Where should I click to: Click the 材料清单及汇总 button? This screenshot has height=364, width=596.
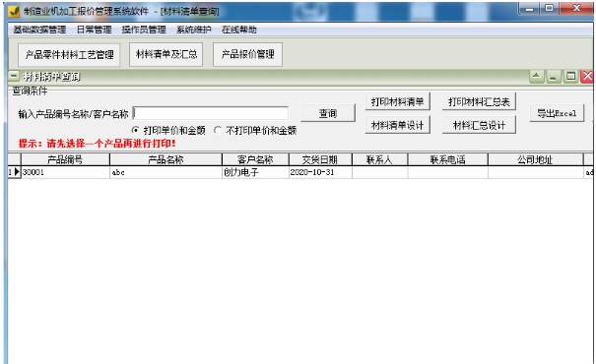tap(166, 54)
